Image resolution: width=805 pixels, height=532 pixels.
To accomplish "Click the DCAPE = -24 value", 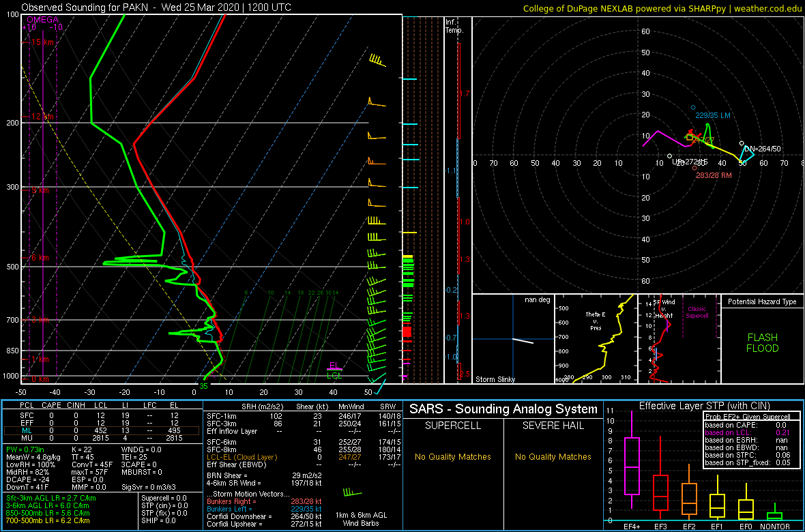I will click(x=29, y=479).
